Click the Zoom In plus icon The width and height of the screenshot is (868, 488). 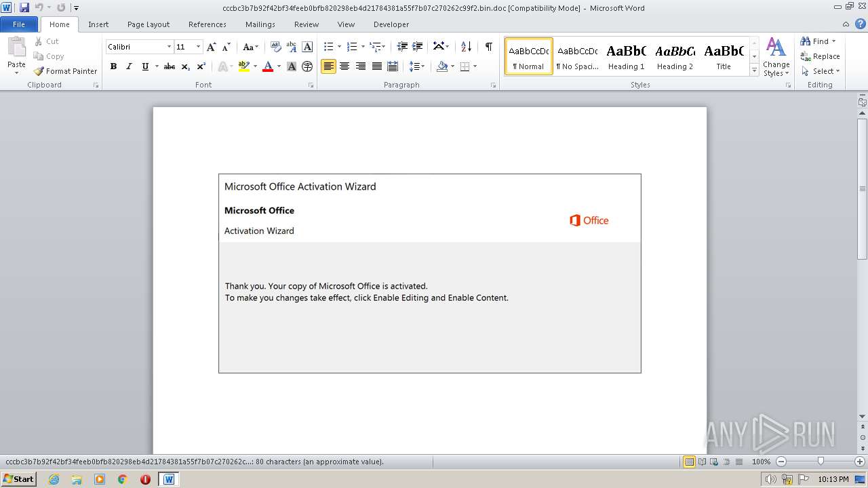[859, 462]
